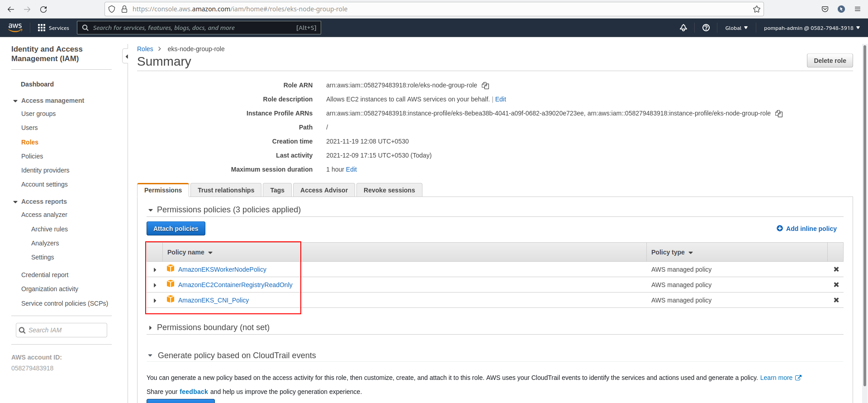Copy the Instance Profile ARNs
This screenshot has height=403, width=868.
pos(778,114)
